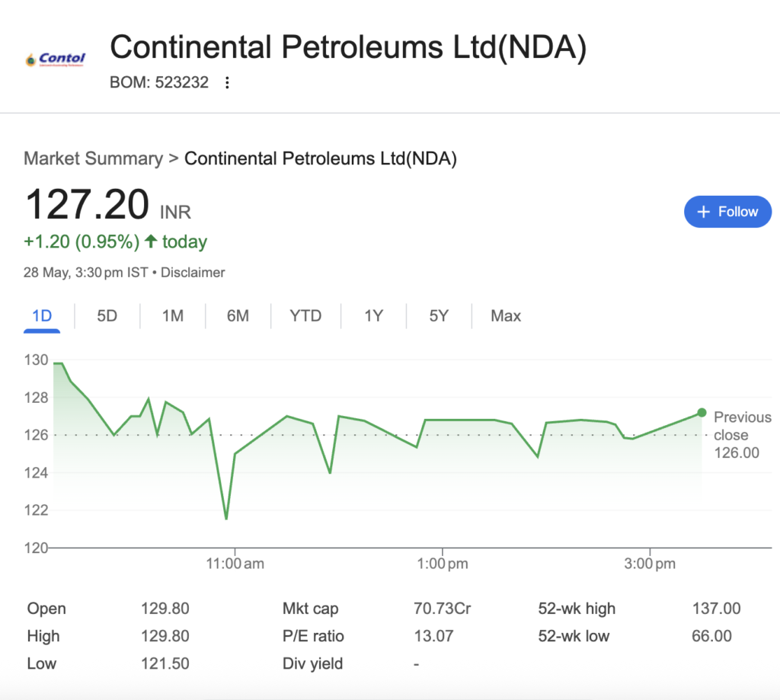Click the Continental Petroleums Ltd(NDA) page title

[348, 47]
